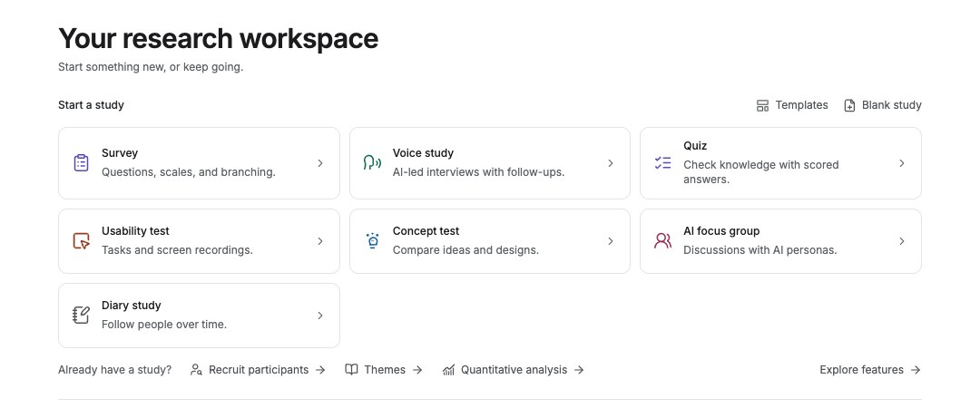
Task: Click the Recruit participants person-search icon
Action: pyautogui.click(x=196, y=370)
